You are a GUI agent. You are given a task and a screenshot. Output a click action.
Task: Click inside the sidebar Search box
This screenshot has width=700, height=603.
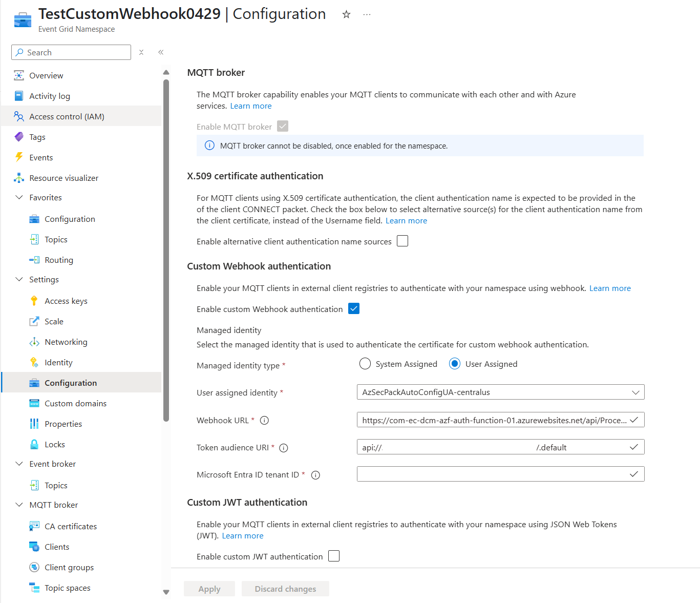pyautogui.click(x=71, y=52)
